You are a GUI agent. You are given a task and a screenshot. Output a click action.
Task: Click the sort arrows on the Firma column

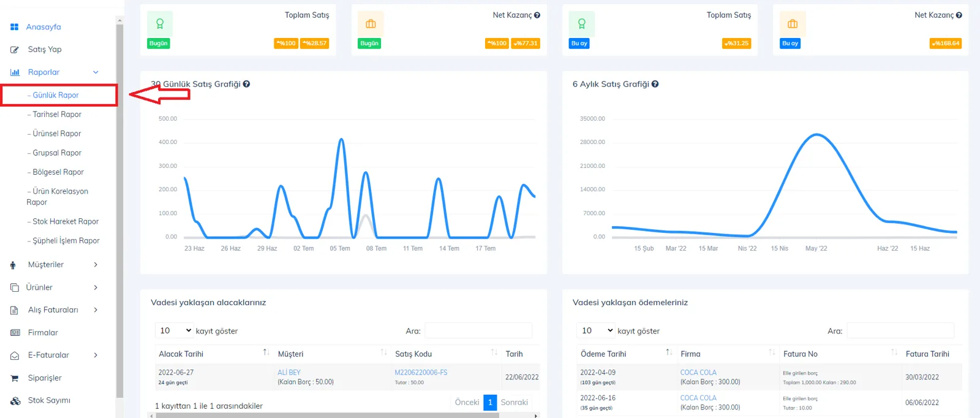pos(772,352)
